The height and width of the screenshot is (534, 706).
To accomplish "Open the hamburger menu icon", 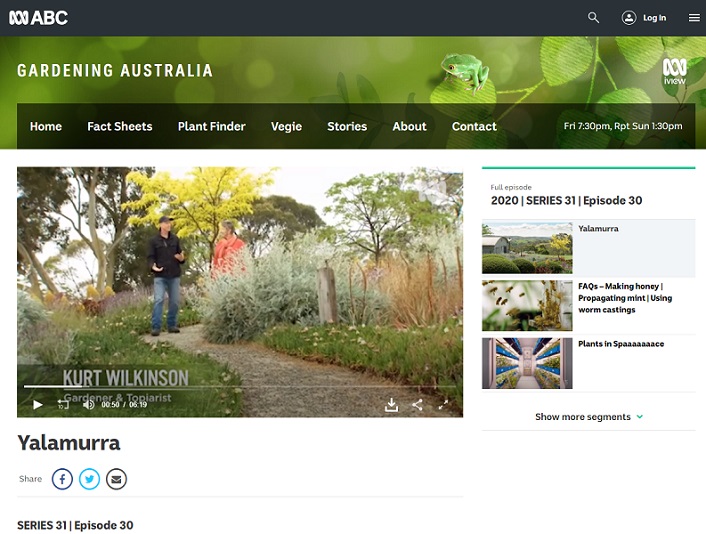I will point(694,18).
